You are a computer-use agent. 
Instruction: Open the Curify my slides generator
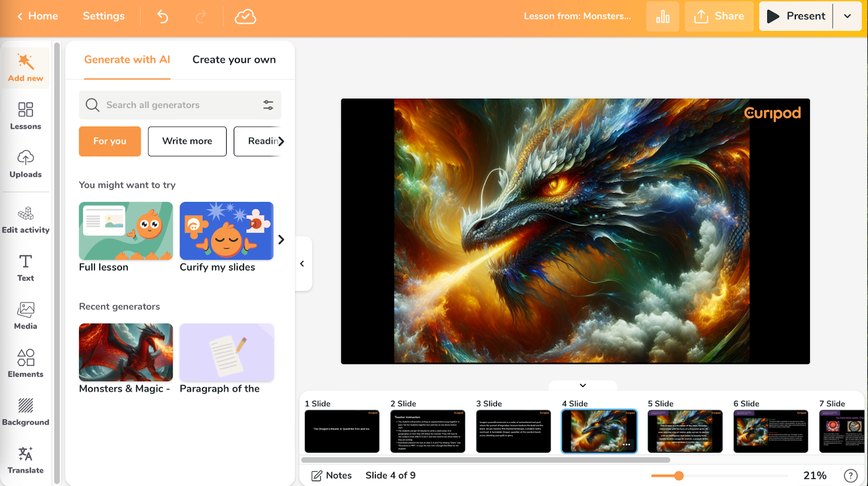[x=227, y=237]
